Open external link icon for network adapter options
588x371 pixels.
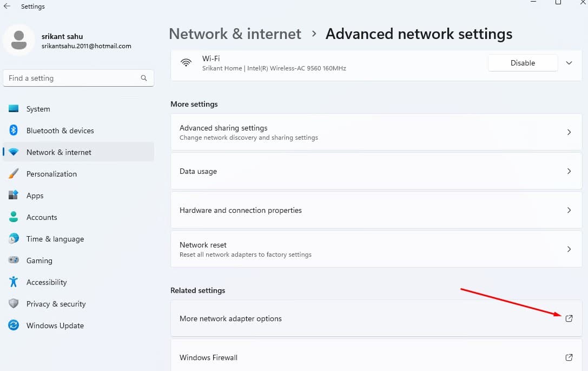[x=569, y=318]
